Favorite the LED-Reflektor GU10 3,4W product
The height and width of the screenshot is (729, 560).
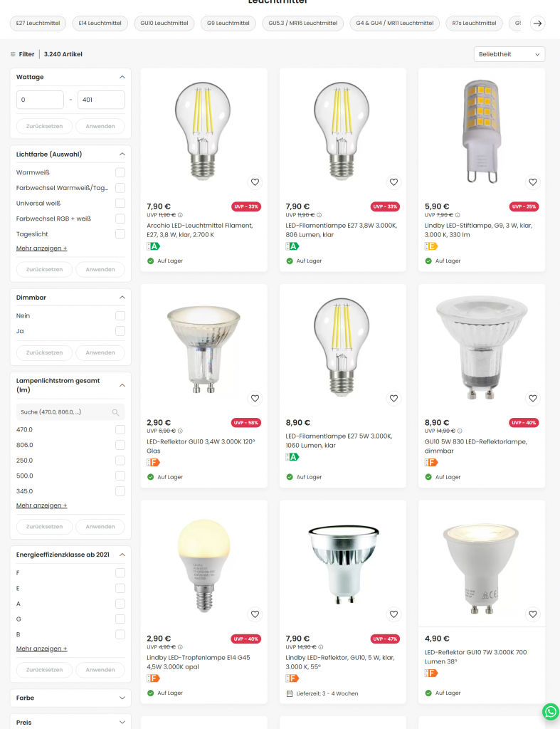(255, 398)
